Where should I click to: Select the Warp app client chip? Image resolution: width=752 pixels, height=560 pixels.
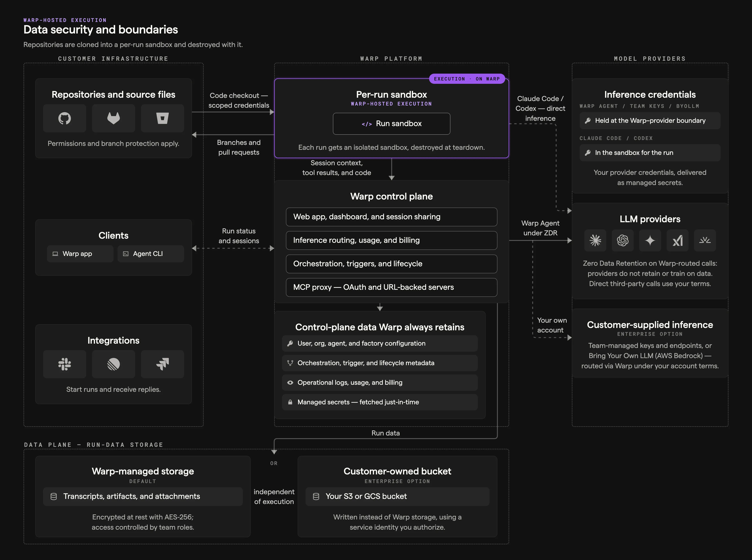pos(80,254)
